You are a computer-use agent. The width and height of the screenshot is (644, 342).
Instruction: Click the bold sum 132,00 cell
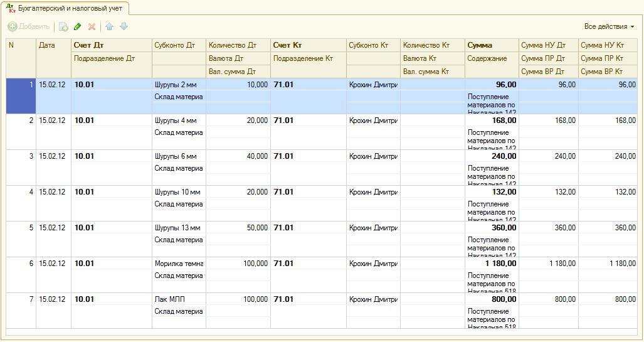pyautogui.click(x=492, y=192)
